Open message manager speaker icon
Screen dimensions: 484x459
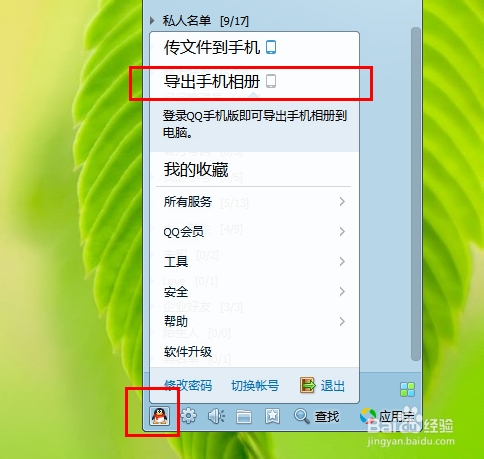(216, 416)
